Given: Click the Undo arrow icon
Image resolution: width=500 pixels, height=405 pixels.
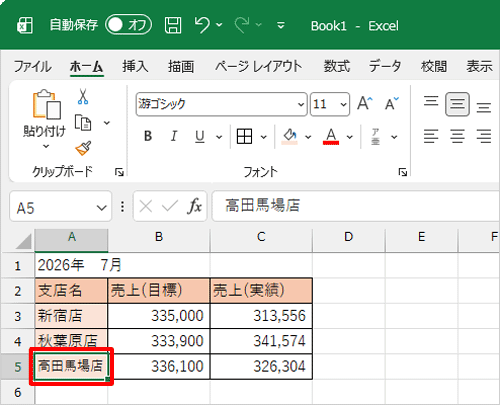Looking at the screenshot, I should point(202,25).
